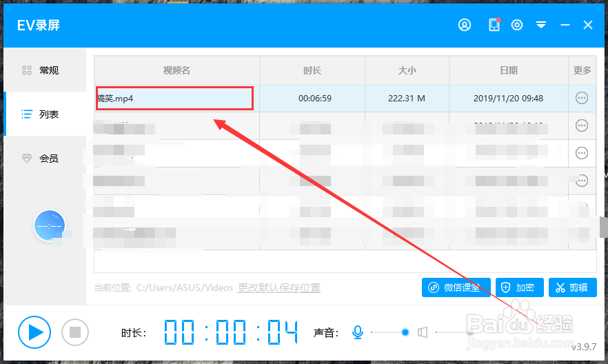Expand the title bar dropdown triangle menu
Screen dimensions: 608x364
[541, 26]
